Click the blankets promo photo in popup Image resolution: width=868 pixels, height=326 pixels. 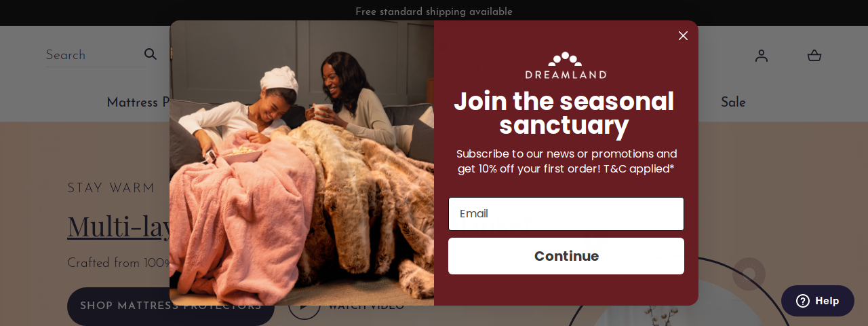(x=302, y=163)
